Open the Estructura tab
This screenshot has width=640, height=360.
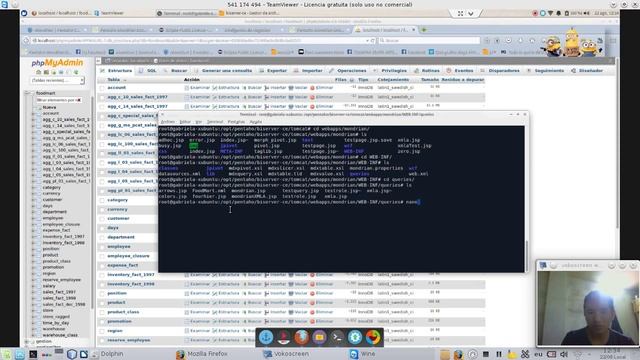(116, 71)
